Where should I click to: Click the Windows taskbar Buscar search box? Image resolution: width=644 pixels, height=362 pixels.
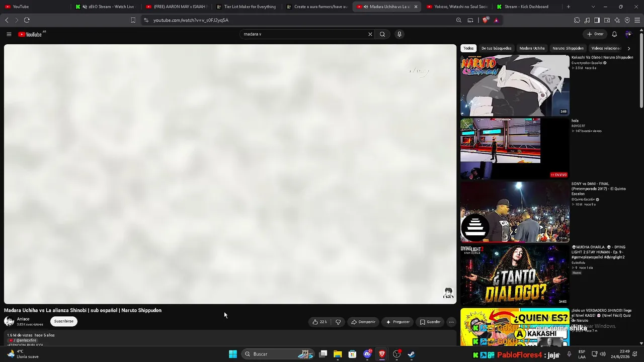click(x=278, y=354)
